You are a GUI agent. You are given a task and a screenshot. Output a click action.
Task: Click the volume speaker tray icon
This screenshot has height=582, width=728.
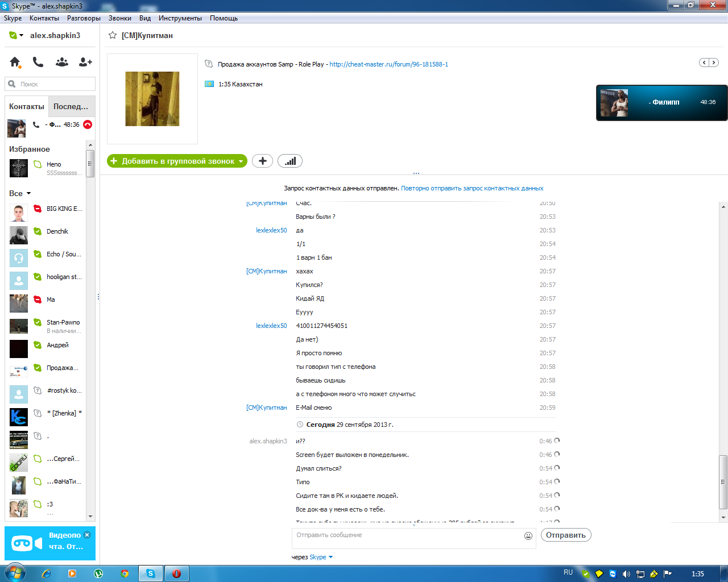point(626,574)
